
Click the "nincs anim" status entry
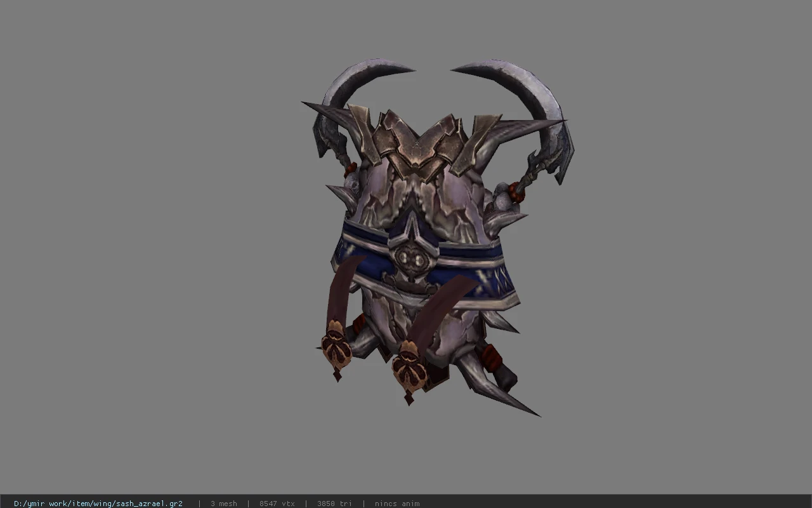click(397, 504)
